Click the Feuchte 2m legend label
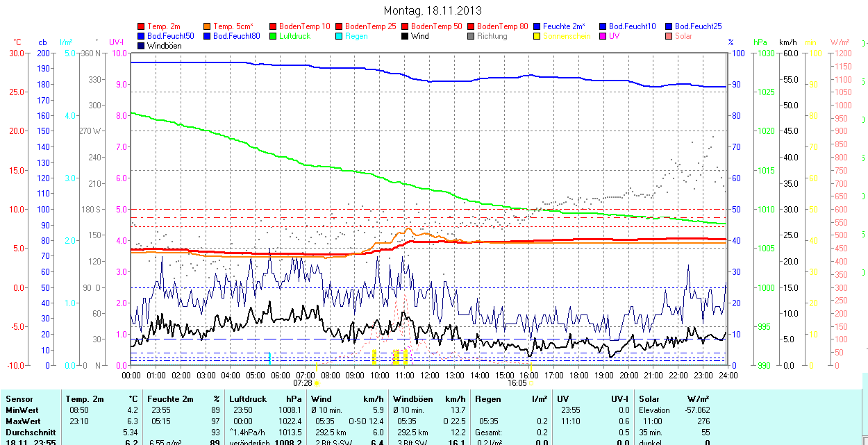This screenshot has width=868, height=445. pyautogui.click(x=565, y=26)
